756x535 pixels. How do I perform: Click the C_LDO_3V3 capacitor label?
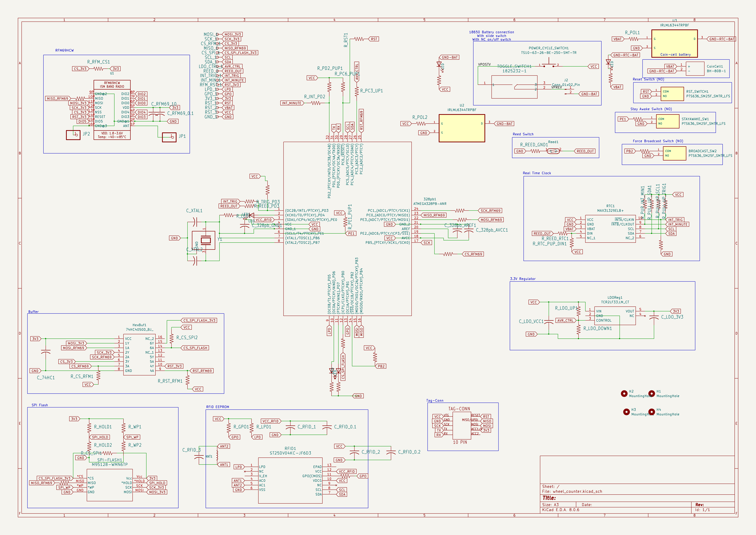672,317
